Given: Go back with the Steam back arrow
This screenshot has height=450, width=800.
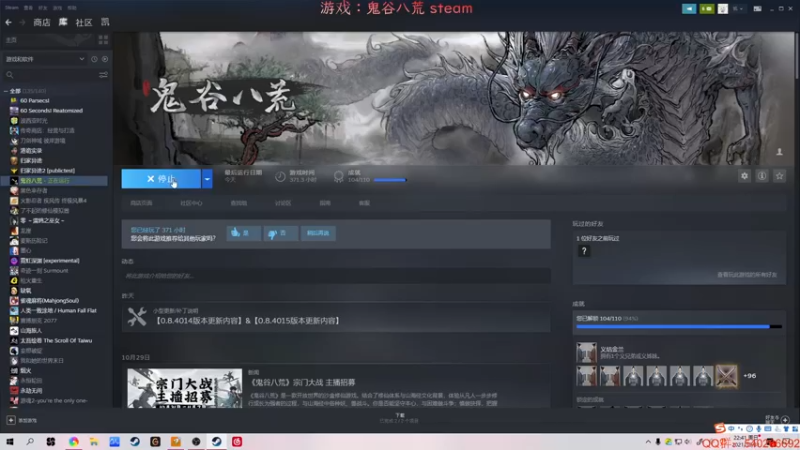Looking at the screenshot, I should (x=8, y=22).
